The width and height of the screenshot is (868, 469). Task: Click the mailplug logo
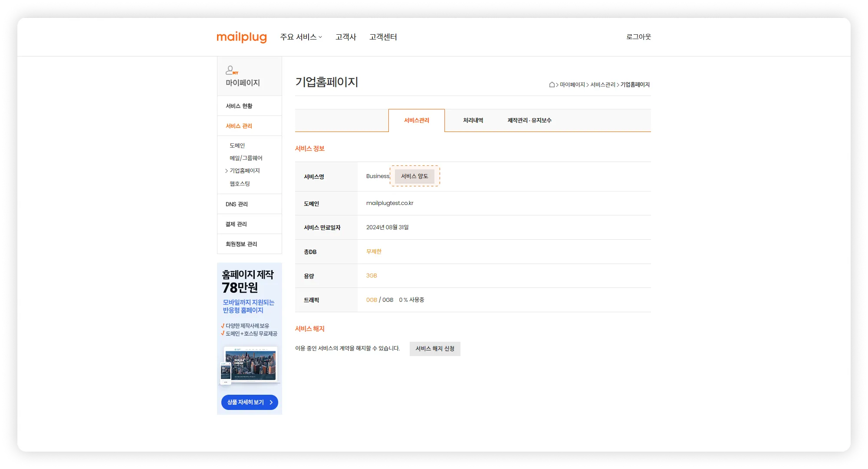tap(241, 37)
